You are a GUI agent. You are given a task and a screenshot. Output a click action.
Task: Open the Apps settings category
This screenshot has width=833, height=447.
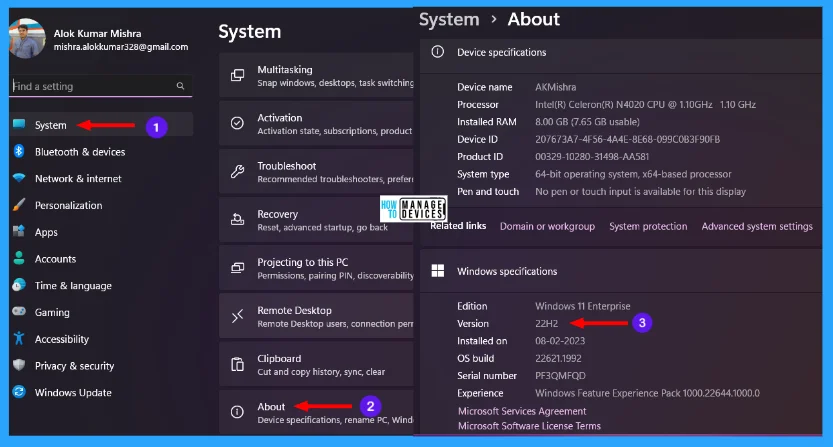101,232
